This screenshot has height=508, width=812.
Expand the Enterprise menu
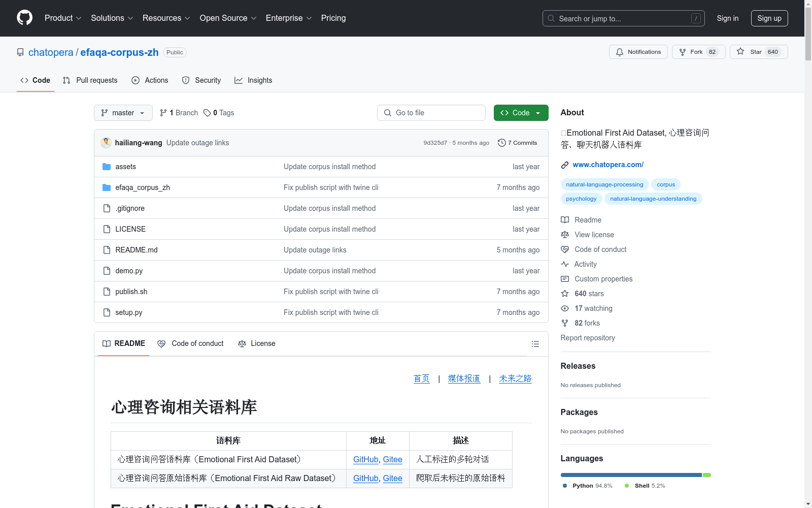pyautogui.click(x=289, y=18)
